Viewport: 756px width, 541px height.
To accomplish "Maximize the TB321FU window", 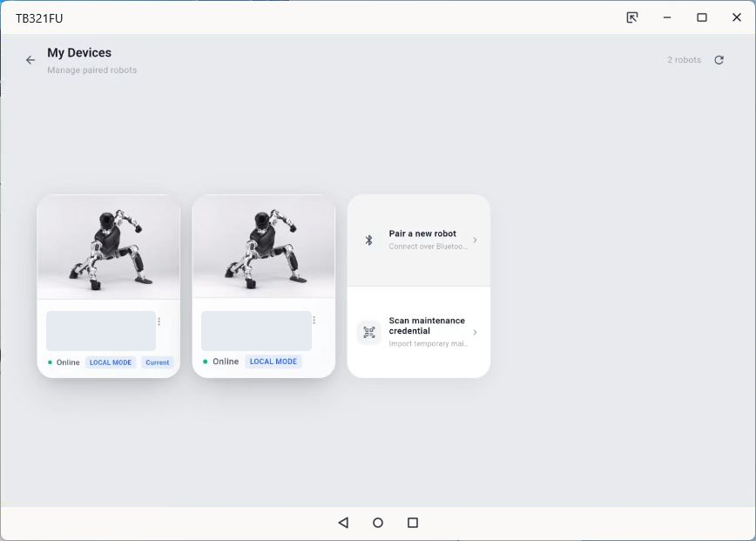I will tap(702, 17).
